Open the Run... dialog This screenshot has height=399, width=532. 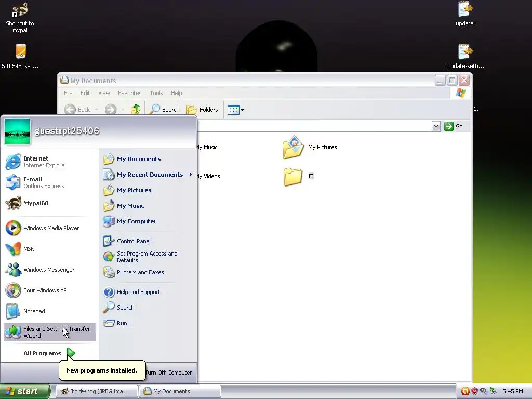pos(148,323)
